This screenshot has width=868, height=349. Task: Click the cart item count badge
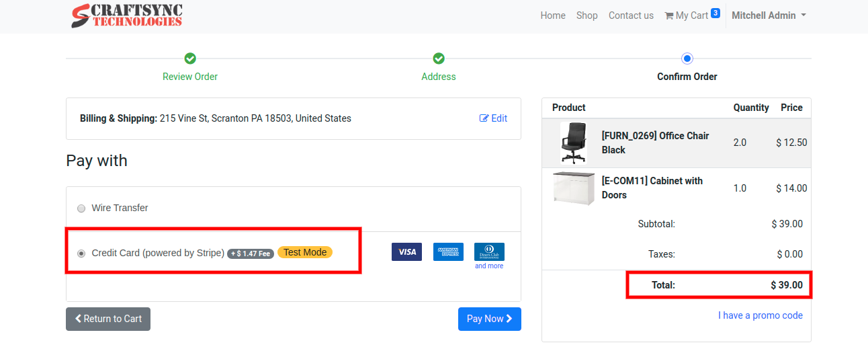(x=715, y=13)
